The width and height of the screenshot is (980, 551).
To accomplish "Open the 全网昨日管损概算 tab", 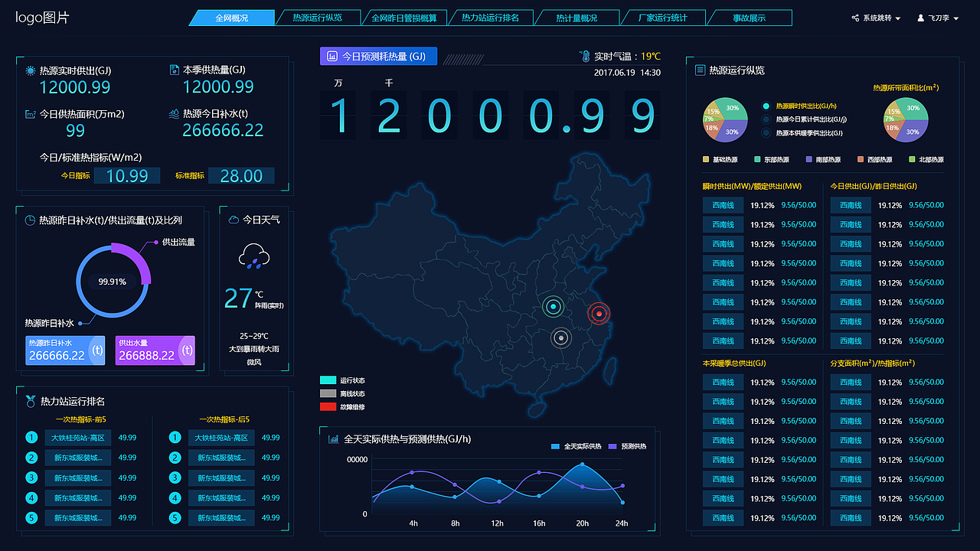I will 403,18.
